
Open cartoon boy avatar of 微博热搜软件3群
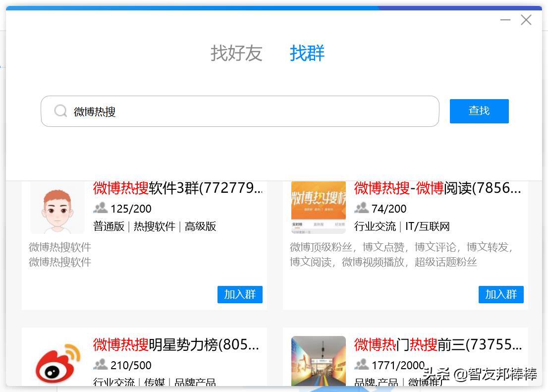[57, 207]
